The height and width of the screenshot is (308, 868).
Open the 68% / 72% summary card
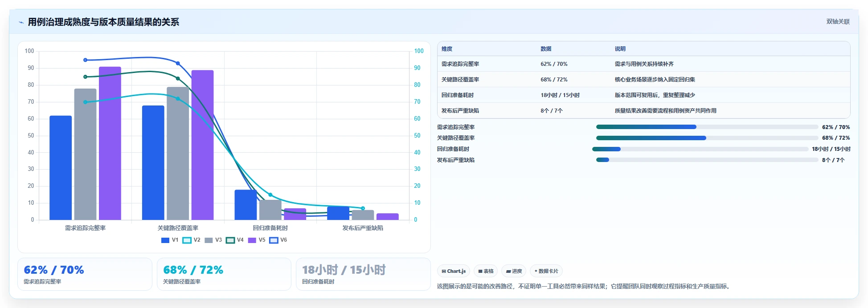pos(224,274)
